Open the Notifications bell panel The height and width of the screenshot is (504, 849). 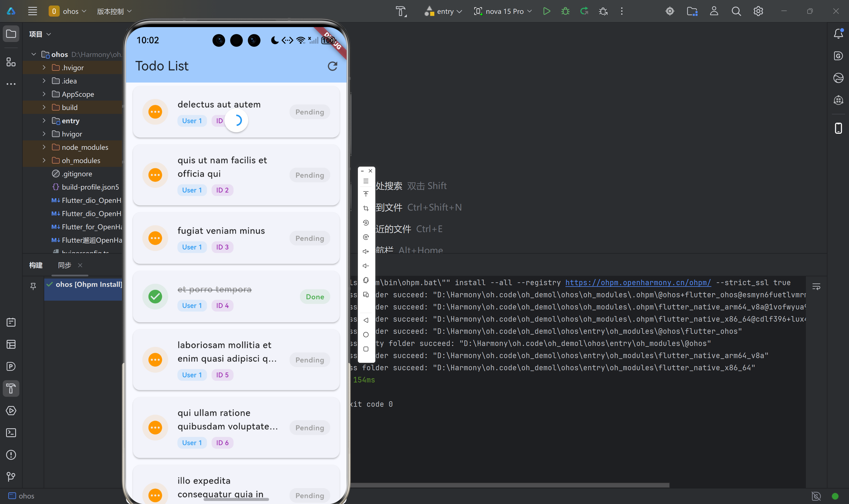(x=838, y=33)
